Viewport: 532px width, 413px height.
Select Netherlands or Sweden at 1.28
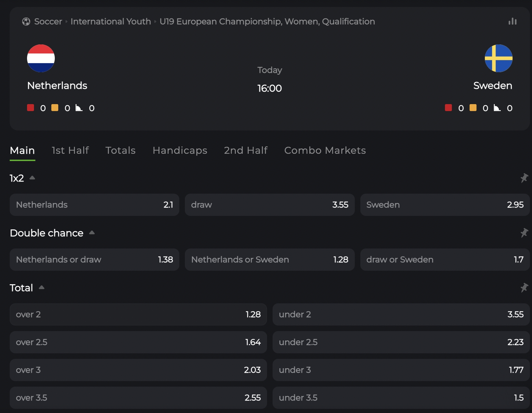[x=269, y=260]
